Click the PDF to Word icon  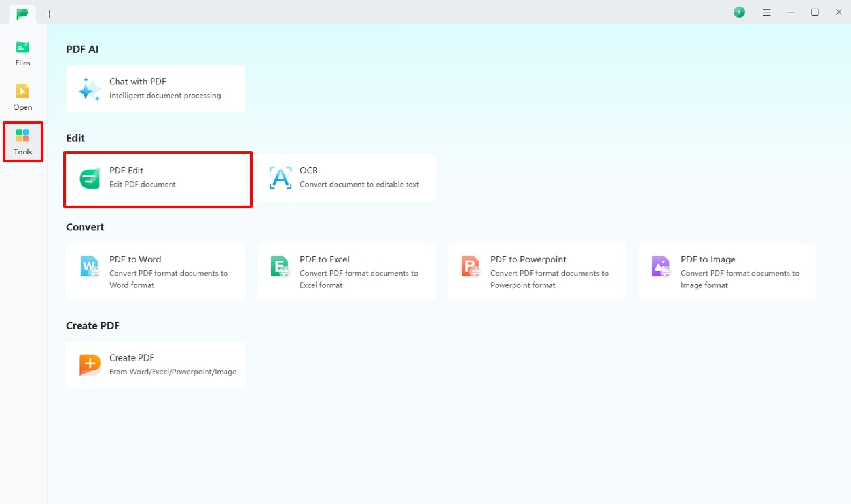coord(90,266)
